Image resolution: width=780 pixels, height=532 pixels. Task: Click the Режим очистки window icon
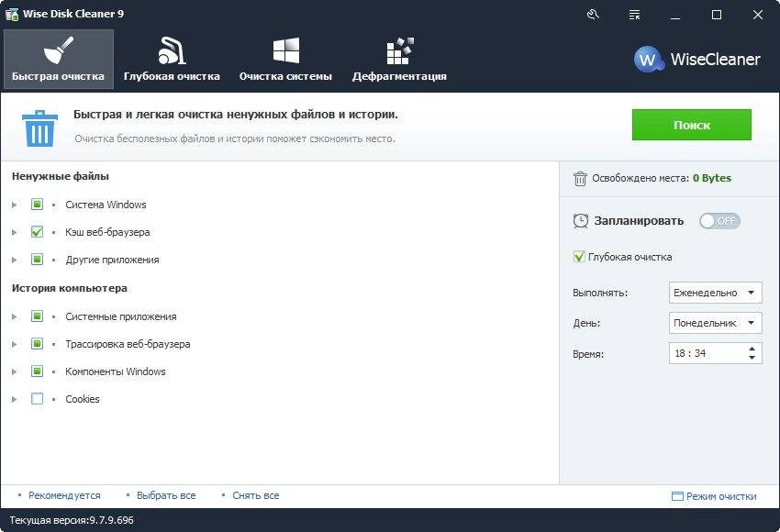click(677, 496)
